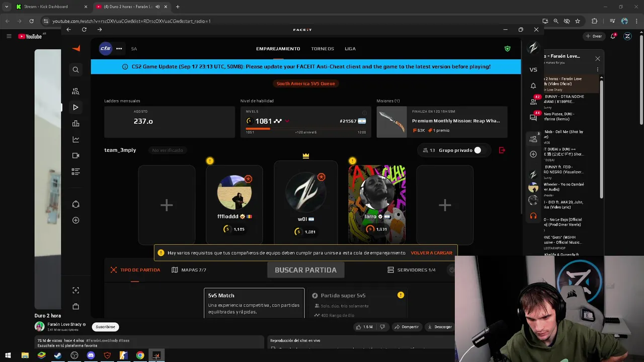The width and height of the screenshot is (644, 362).
Task: Click the South America 5V5 Queue badge
Action: [x=305, y=83]
